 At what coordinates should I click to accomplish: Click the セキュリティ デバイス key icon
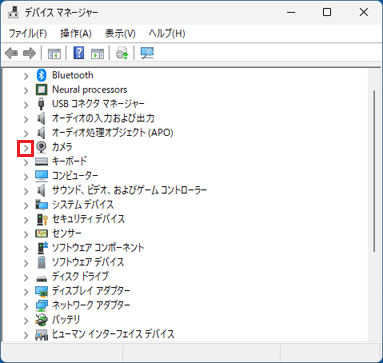41,219
